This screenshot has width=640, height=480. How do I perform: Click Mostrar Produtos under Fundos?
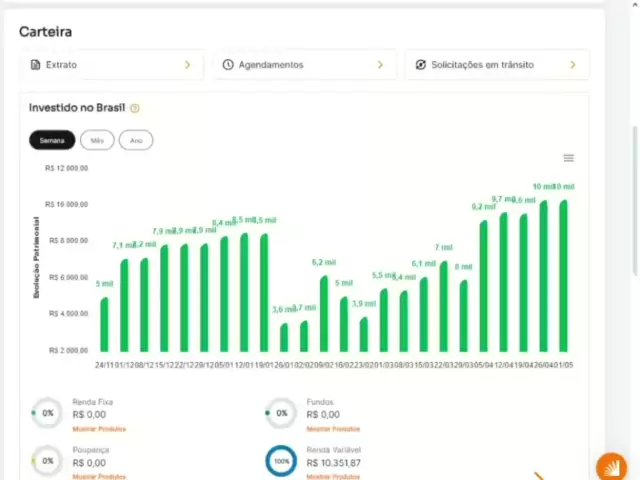[x=333, y=428]
